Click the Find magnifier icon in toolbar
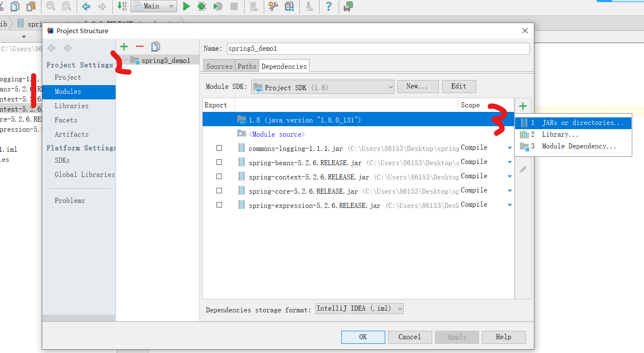Image resolution: width=644 pixels, height=353 pixels. coord(51,6)
